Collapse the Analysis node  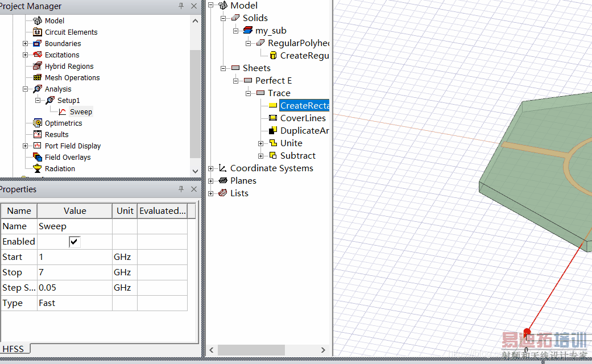tap(25, 89)
